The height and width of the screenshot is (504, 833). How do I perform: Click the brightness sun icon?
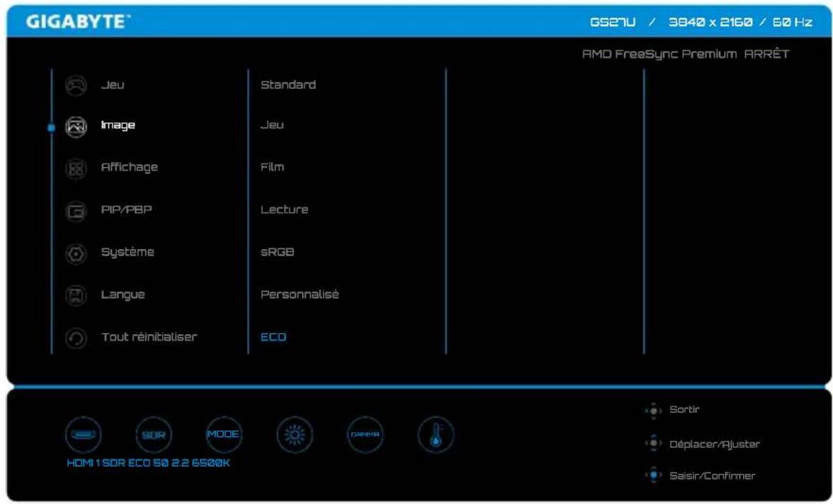[295, 435]
